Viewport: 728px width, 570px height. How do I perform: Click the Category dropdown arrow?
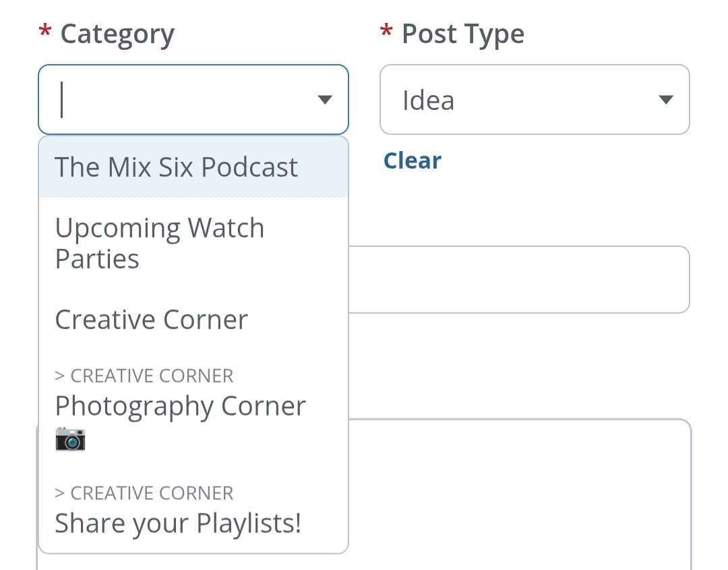pyautogui.click(x=324, y=100)
